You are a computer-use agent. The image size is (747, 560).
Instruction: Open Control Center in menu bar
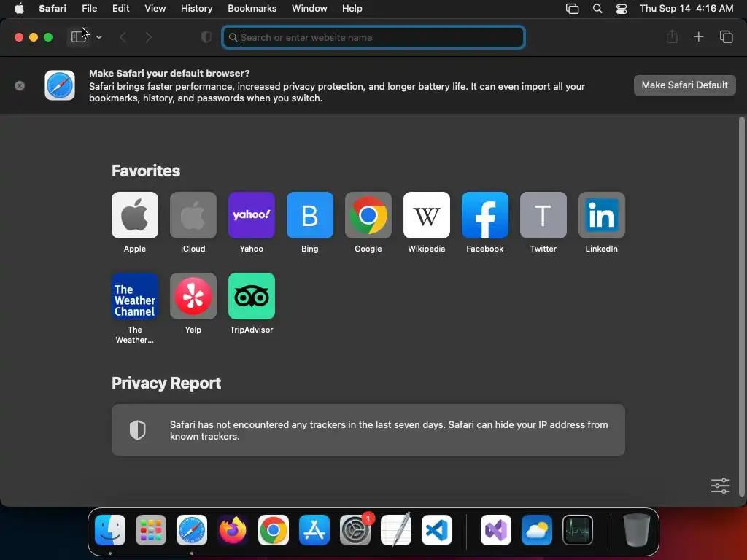[622, 9]
